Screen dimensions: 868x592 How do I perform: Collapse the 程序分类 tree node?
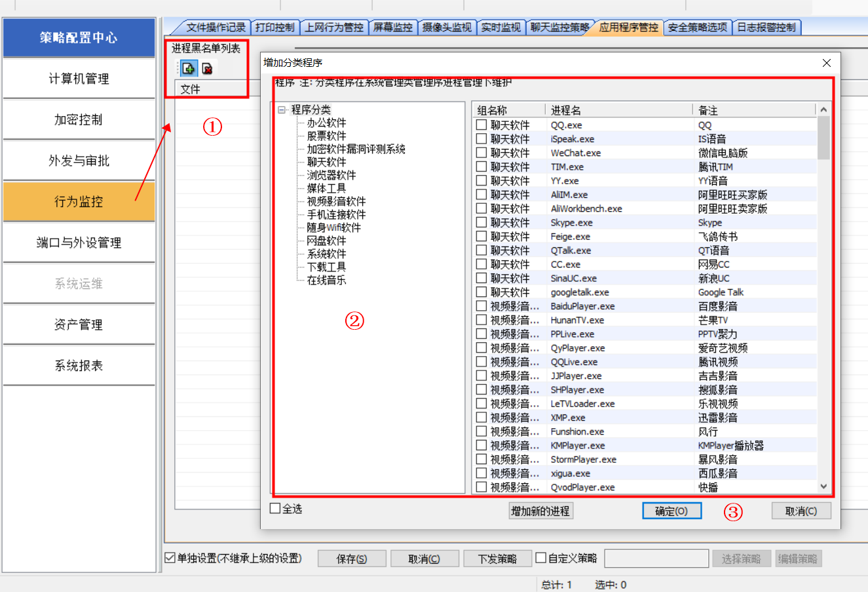click(x=282, y=110)
